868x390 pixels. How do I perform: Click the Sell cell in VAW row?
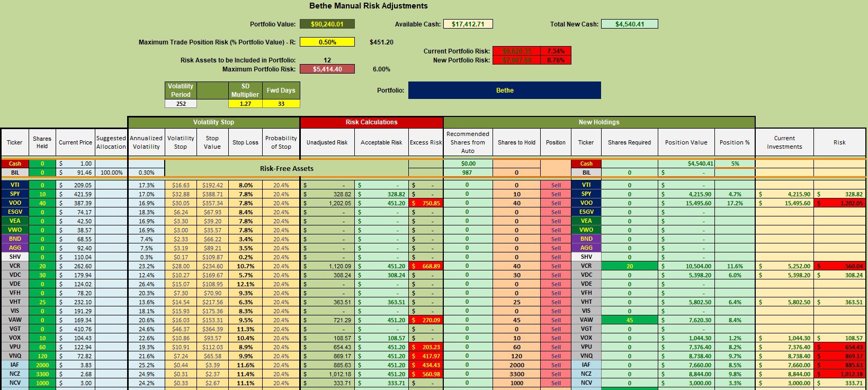click(x=556, y=320)
